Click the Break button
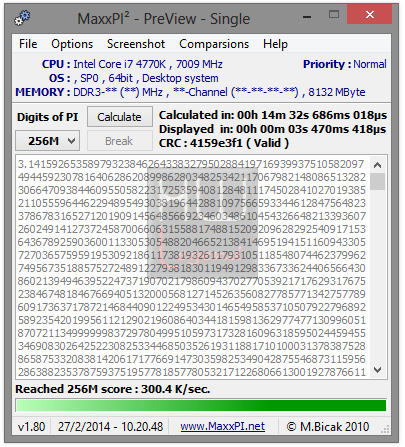 [120, 141]
